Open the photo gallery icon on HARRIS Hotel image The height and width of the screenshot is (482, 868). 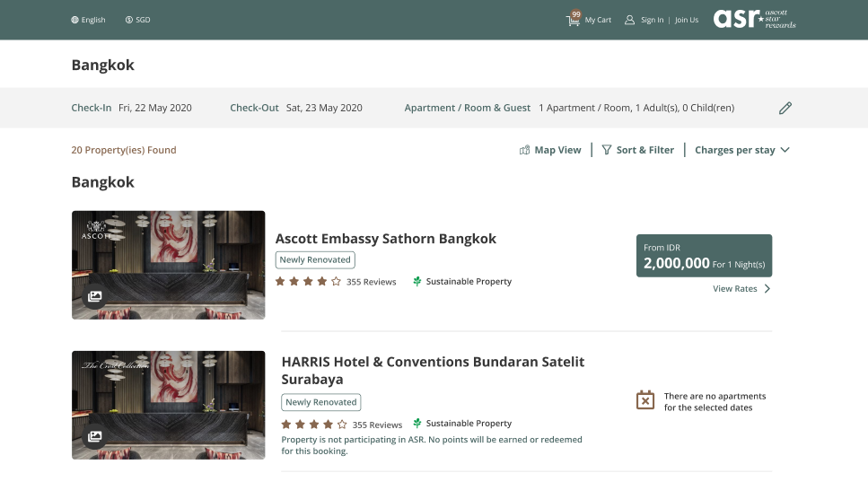click(x=95, y=436)
